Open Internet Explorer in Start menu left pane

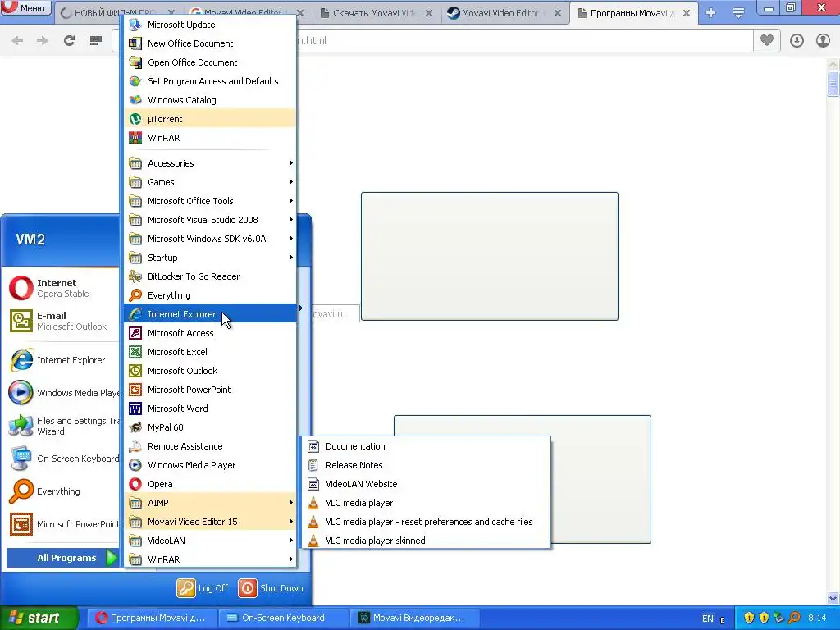pos(62,360)
